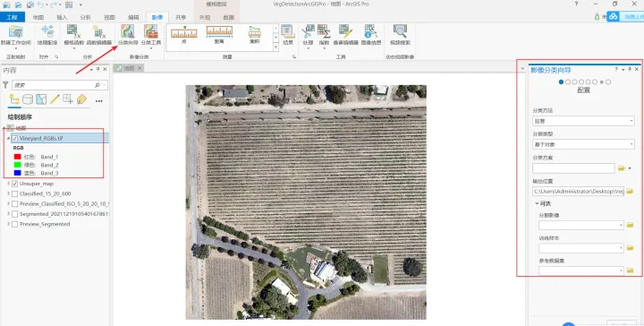Open the Pixel Editor (像素编辑器)
Screen dimensions: 644x326
(346, 35)
